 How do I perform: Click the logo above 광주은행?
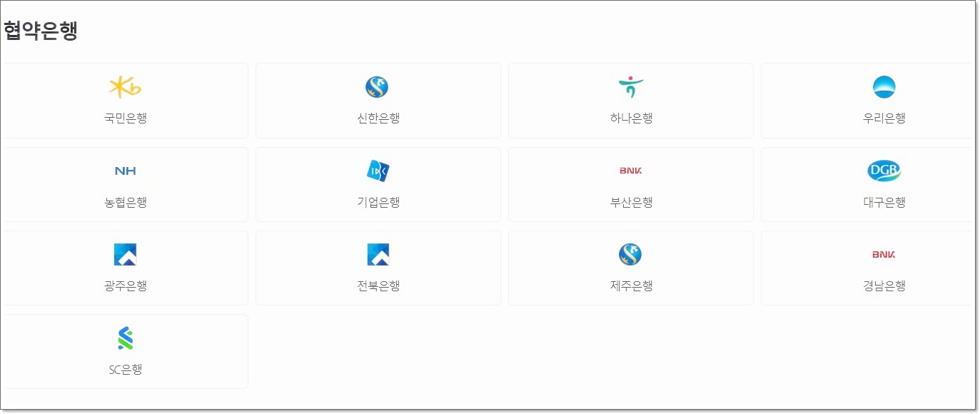pos(125,254)
